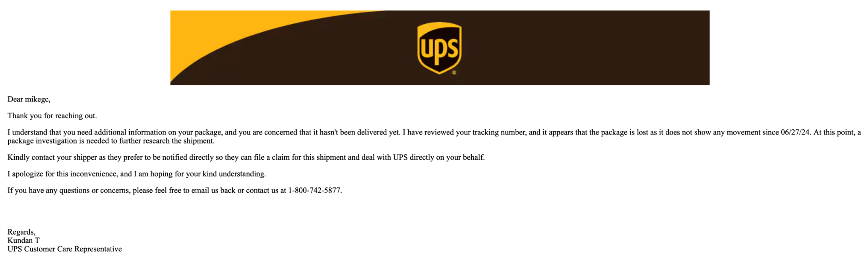The width and height of the screenshot is (868, 257).
Task: Click "UPS Customer Care Representative" signature title
Action: [x=64, y=249]
